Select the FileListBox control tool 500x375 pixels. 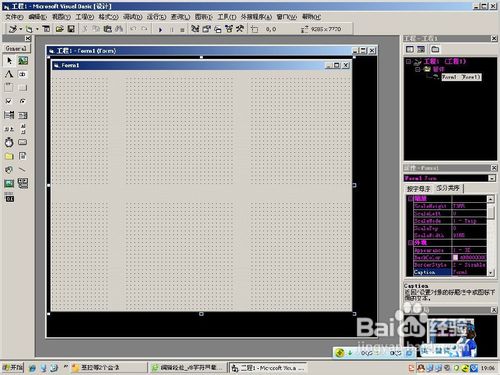coord(23,156)
